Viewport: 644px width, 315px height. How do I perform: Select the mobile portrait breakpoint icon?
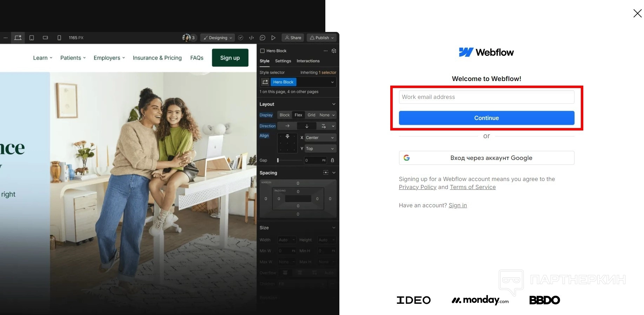point(59,38)
